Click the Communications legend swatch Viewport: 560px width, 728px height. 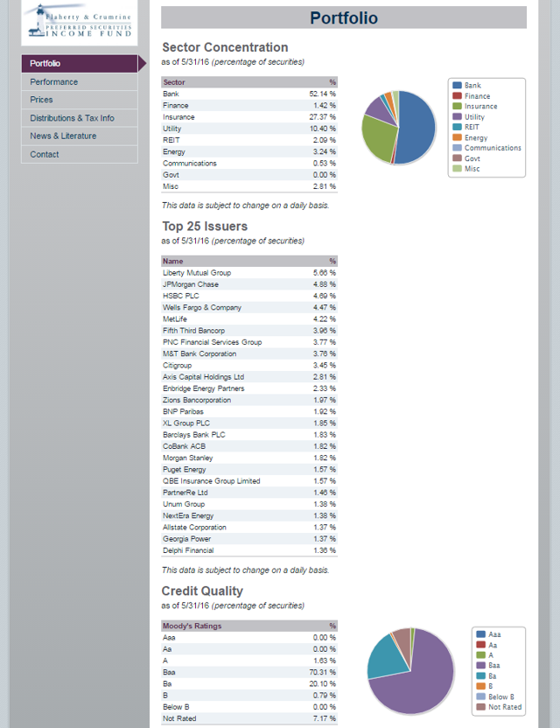pyautogui.click(x=457, y=148)
